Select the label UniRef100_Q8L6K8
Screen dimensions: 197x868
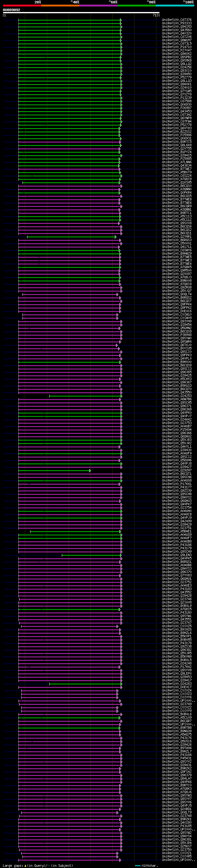[177, 145]
